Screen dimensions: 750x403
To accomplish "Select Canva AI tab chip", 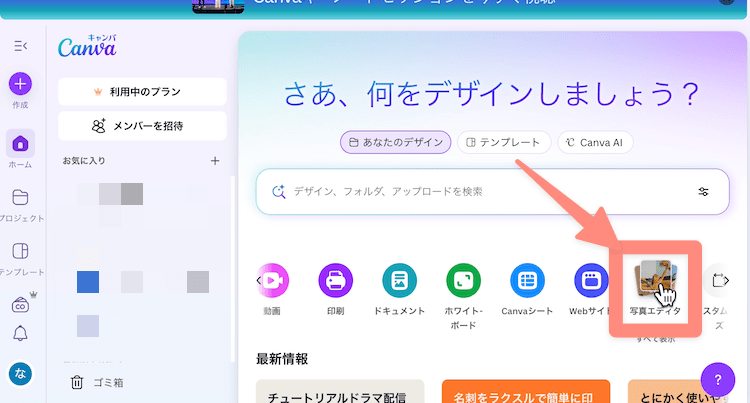I will [595, 142].
